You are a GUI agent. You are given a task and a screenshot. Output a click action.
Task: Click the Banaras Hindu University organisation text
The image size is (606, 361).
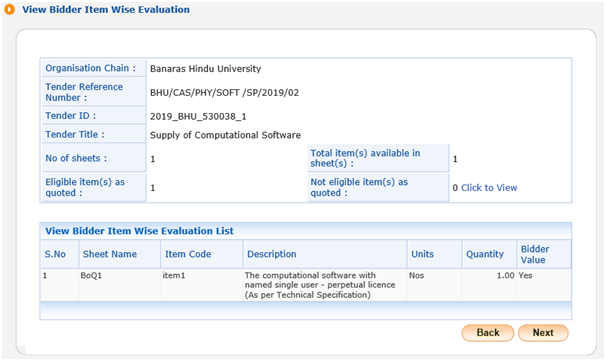coord(206,69)
